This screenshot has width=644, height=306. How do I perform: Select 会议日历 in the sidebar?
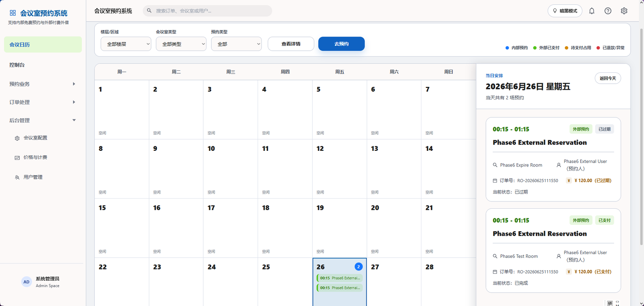point(43,45)
